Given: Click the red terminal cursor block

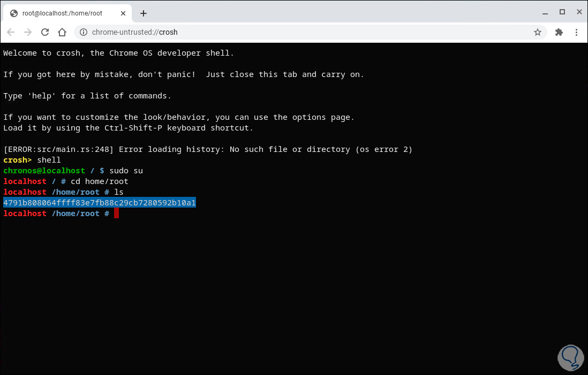Looking at the screenshot, I should (116, 213).
